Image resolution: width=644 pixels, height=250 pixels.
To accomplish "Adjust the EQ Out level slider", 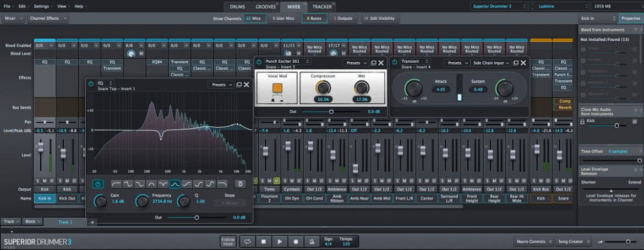I will click(197, 218).
